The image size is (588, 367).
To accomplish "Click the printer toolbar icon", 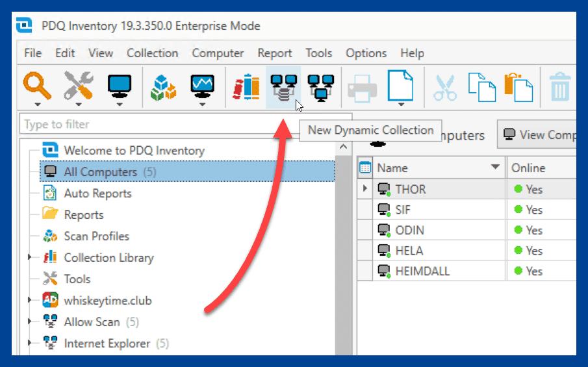I will 363,88.
